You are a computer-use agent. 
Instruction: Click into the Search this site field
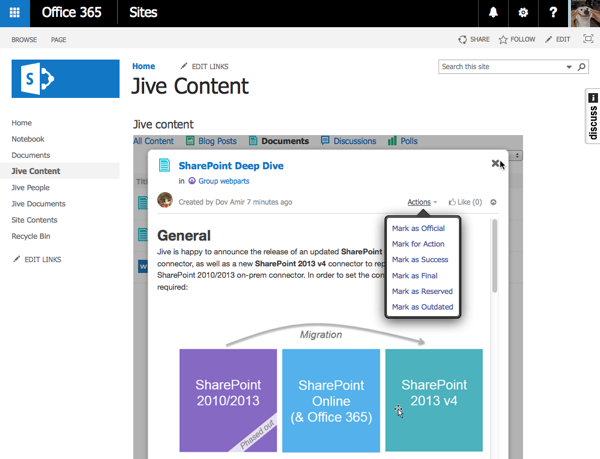click(501, 67)
